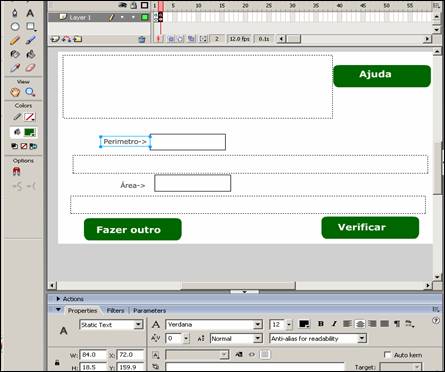Screen dimensions: 445x372
Task: Click the fill color bucket icon
Action: [x=17, y=132]
